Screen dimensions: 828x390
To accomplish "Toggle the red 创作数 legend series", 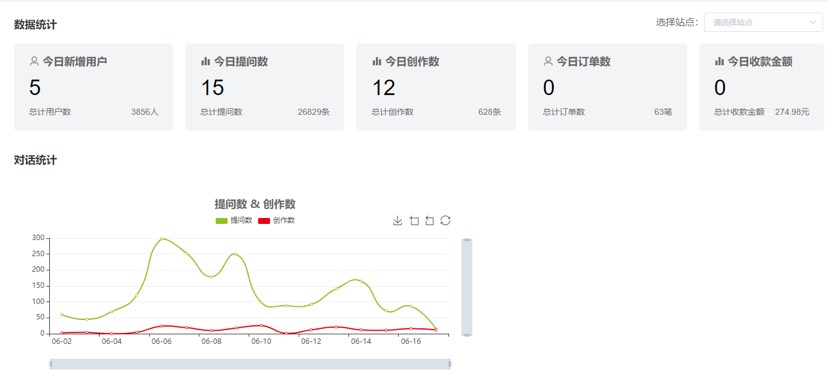I will click(x=276, y=221).
